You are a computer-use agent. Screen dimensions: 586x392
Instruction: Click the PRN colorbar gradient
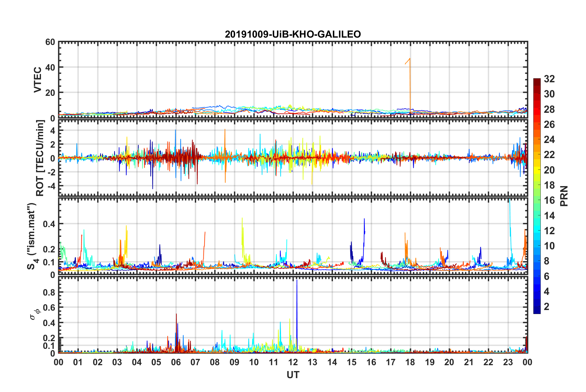coord(537,196)
